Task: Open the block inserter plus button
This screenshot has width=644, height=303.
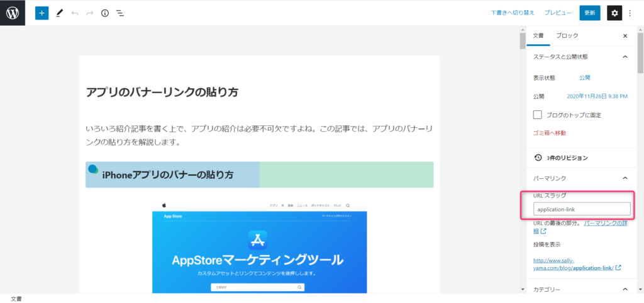Action: click(x=42, y=13)
